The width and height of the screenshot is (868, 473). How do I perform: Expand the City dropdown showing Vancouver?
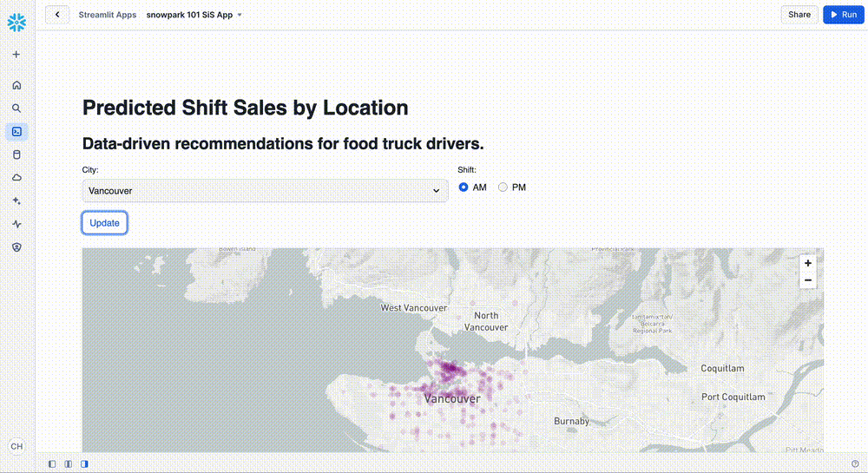pos(265,191)
